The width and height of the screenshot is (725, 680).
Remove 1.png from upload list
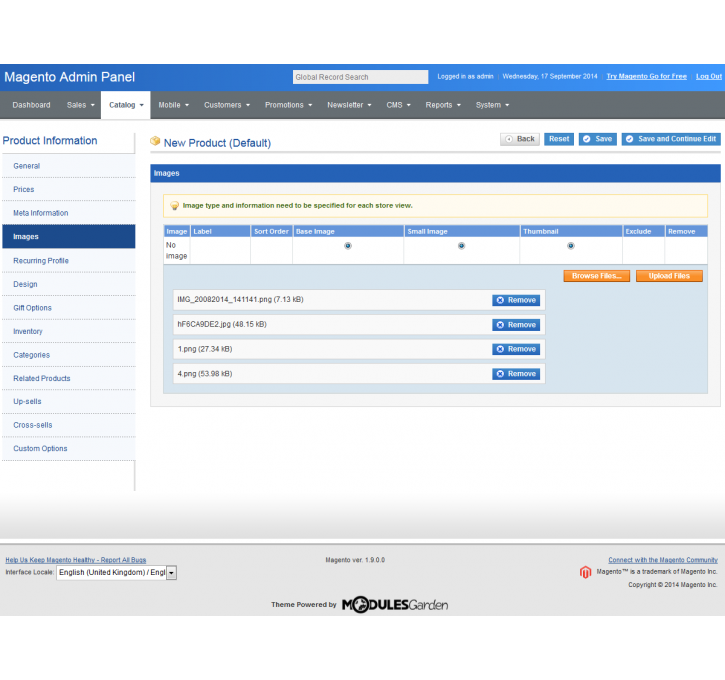[x=516, y=349]
